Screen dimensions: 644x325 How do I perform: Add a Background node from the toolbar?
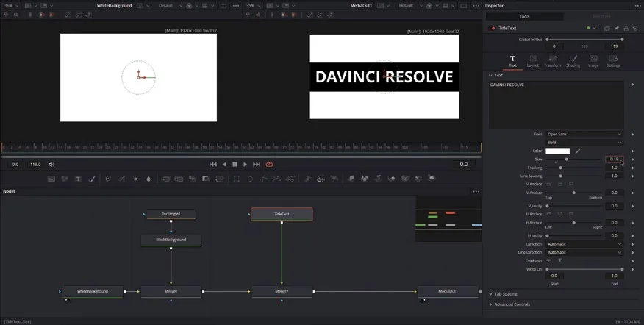51,179
